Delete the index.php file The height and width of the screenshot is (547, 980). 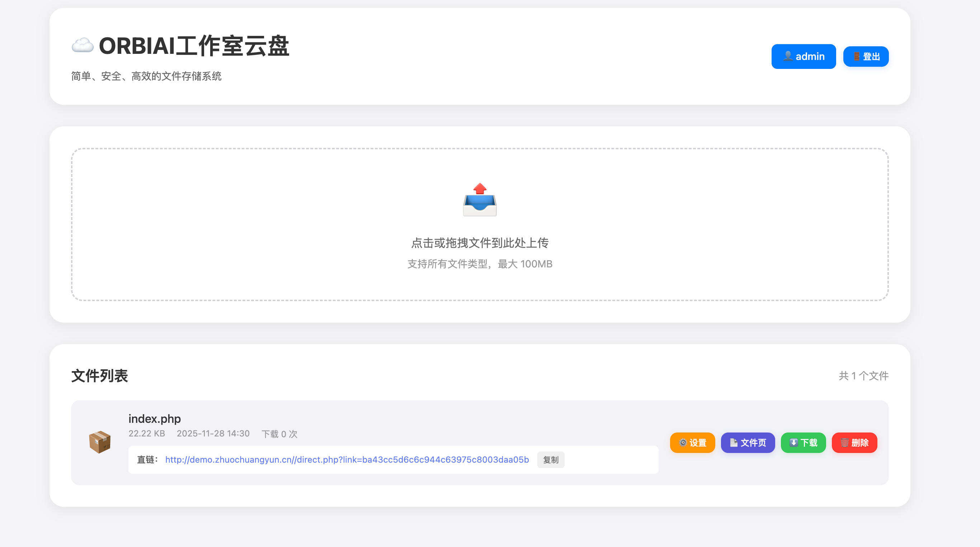click(854, 443)
